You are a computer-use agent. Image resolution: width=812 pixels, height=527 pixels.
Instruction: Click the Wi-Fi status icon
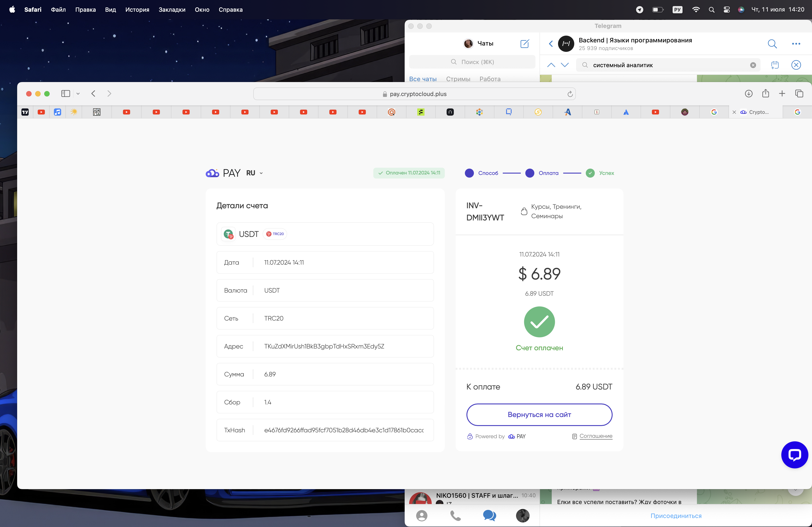(x=696, y=9)
